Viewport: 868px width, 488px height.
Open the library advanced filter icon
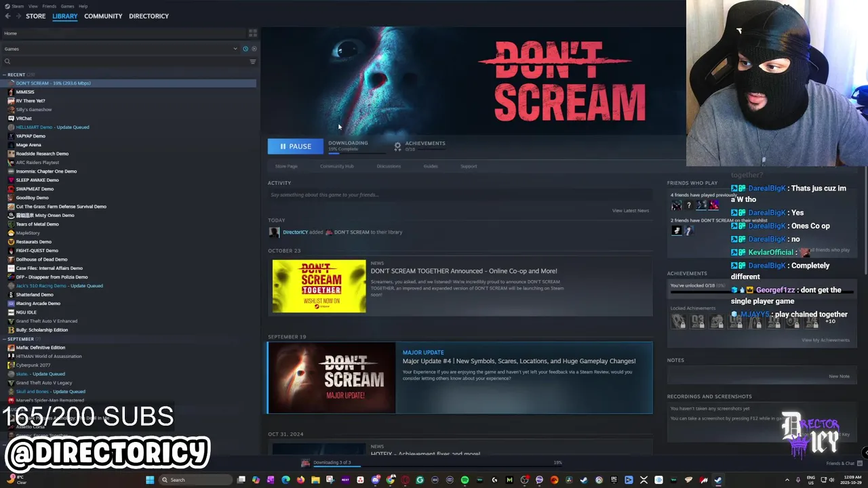pos(253,62)
